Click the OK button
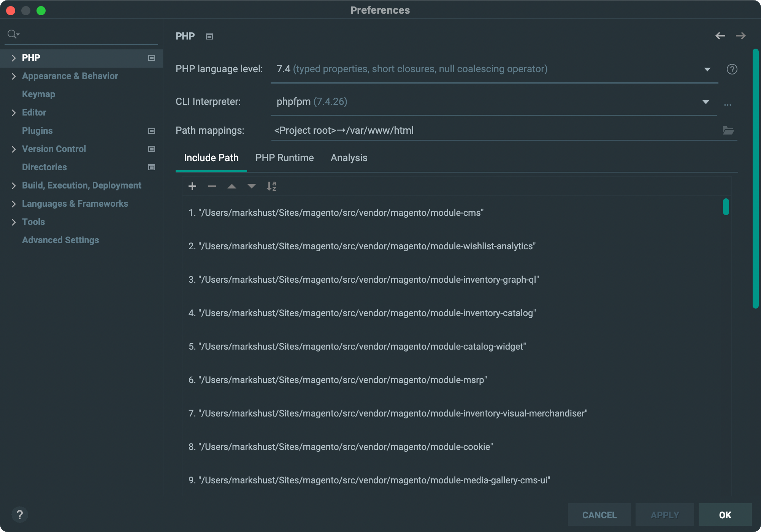 coord(725,515)
